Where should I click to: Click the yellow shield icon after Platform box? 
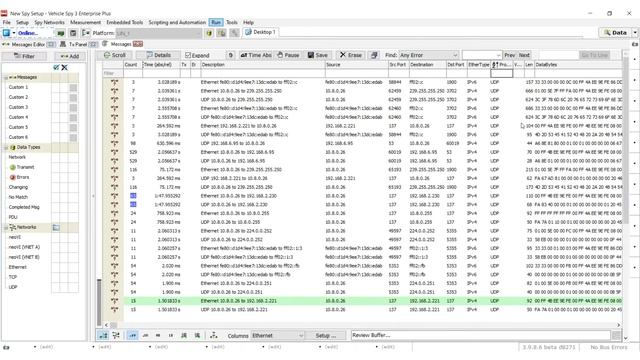[x=209, y=33]
